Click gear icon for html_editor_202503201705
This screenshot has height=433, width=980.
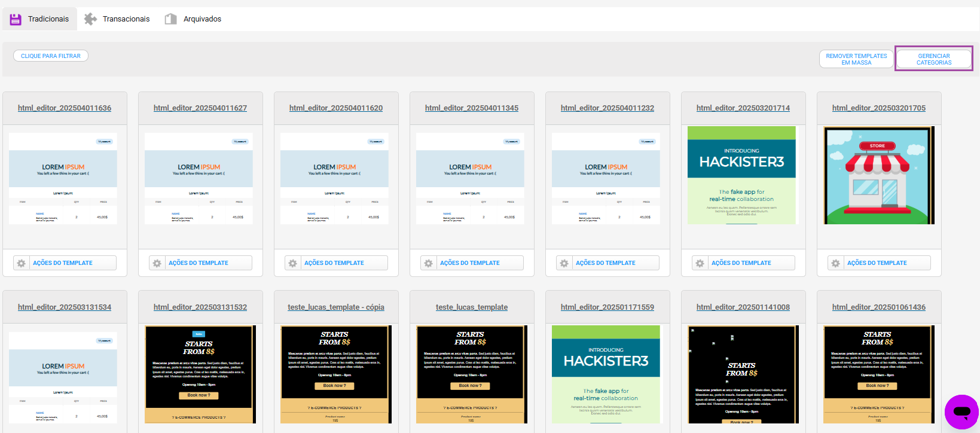(836, 263)
